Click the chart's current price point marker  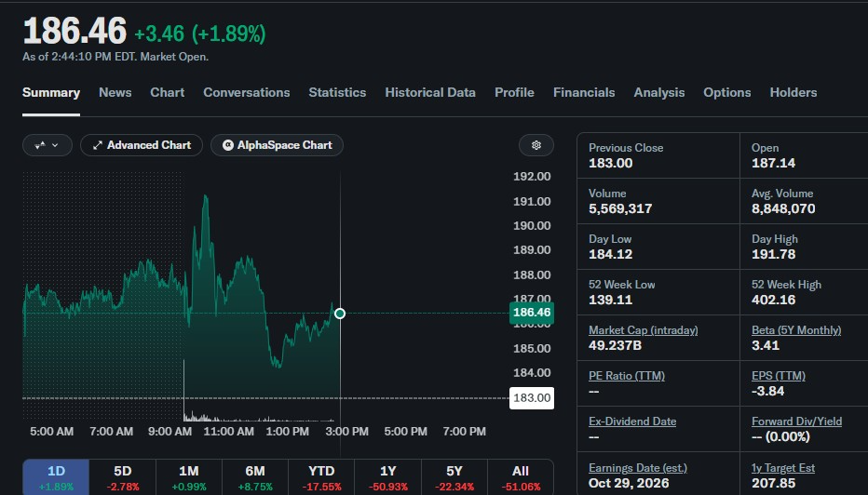coord(340,314)
